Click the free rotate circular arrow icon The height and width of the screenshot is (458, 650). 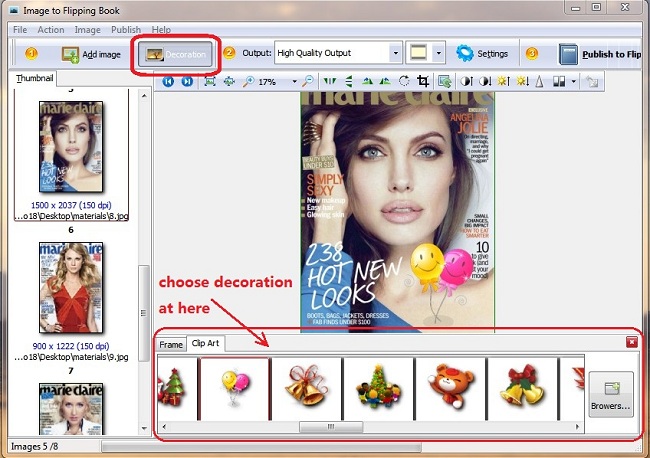point(404,81)
